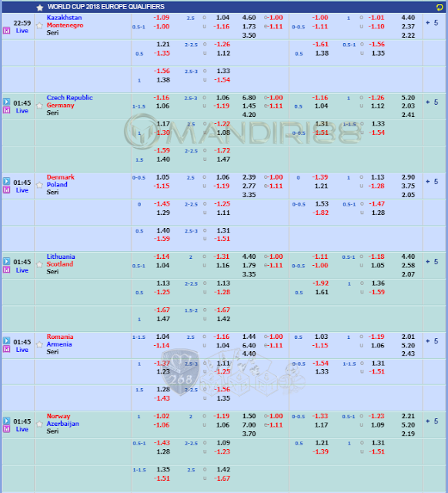Select 1.50 odds for Norway win
Image resolution: width=448 pixels, height=493 pixels.
[249, 416]
